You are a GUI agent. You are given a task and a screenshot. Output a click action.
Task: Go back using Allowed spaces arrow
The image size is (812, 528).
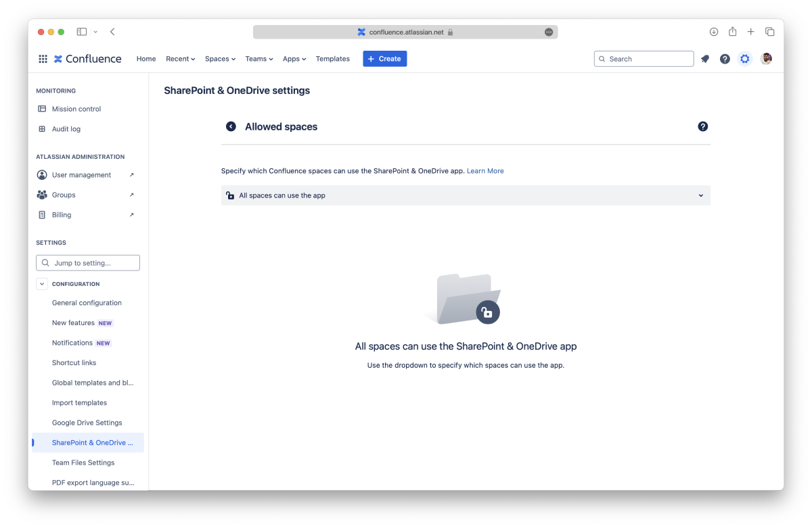click(x=231, y=126)
